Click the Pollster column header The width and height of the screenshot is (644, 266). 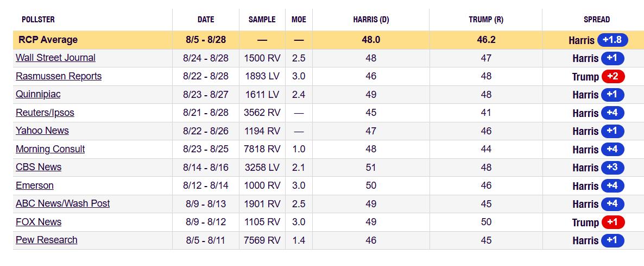pyautogui.click(x=38, y=20)
